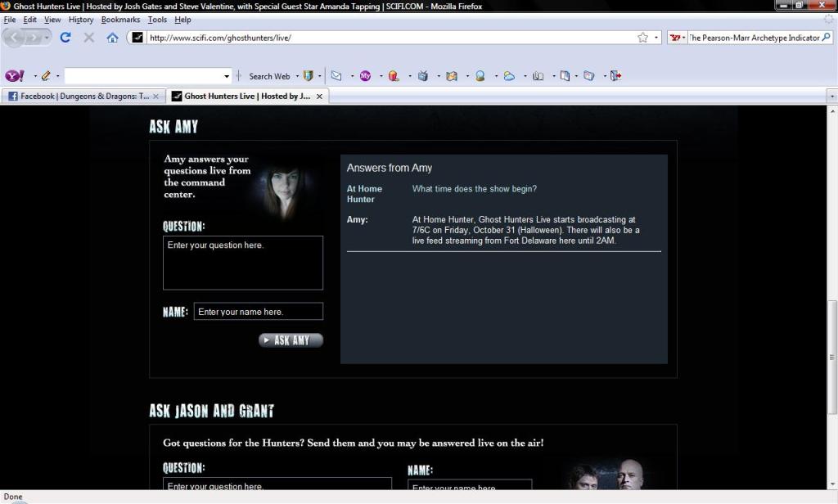Image resolution: width=838 pixels, height=504 pixels.
Task: Click the Reload page icon
Action: (65, 38)
